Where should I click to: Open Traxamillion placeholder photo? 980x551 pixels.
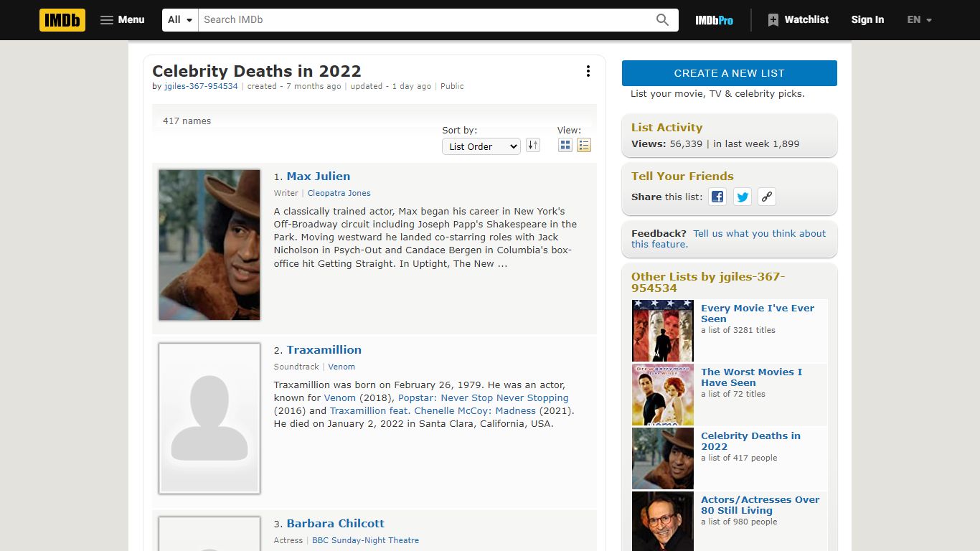coord(209,418)
